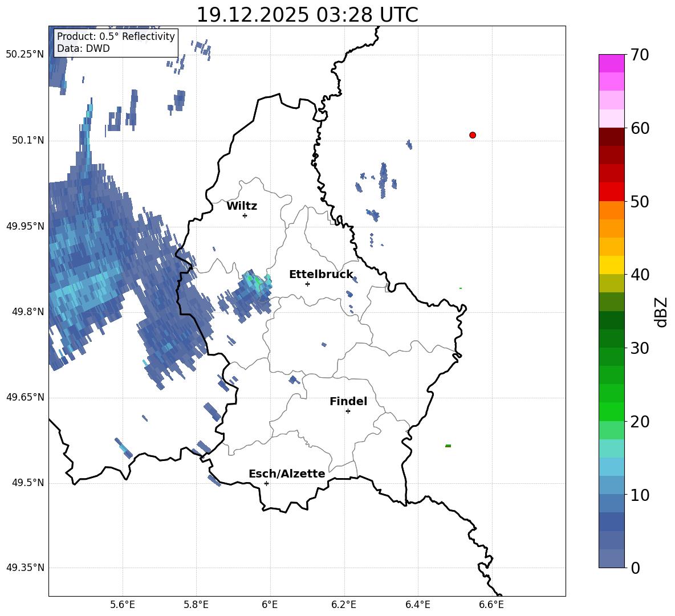The image size is (675, 616).
Task: Click the title "19.12.2025 03:28 UTC"
Action: [x=307, y=15]
